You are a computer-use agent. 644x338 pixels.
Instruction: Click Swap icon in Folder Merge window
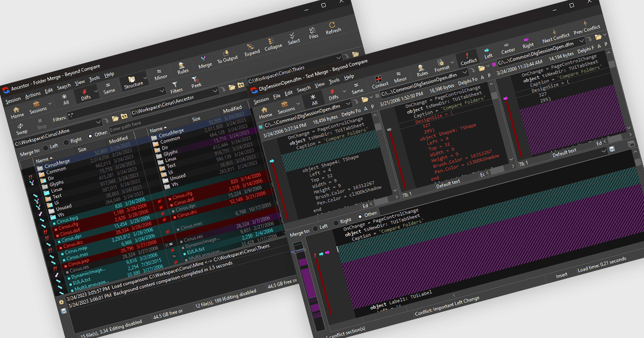(x=20, y=126)
